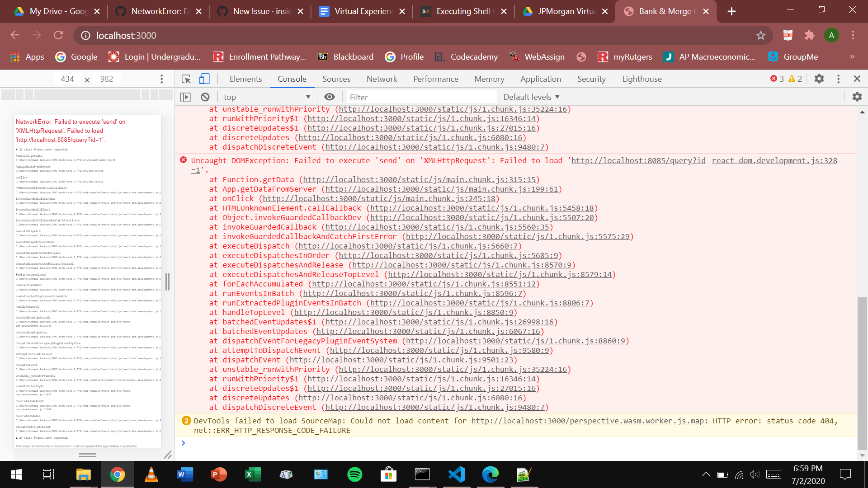
Task: Open the main.chunk.js:315 source link
Action: coord(420,179)
